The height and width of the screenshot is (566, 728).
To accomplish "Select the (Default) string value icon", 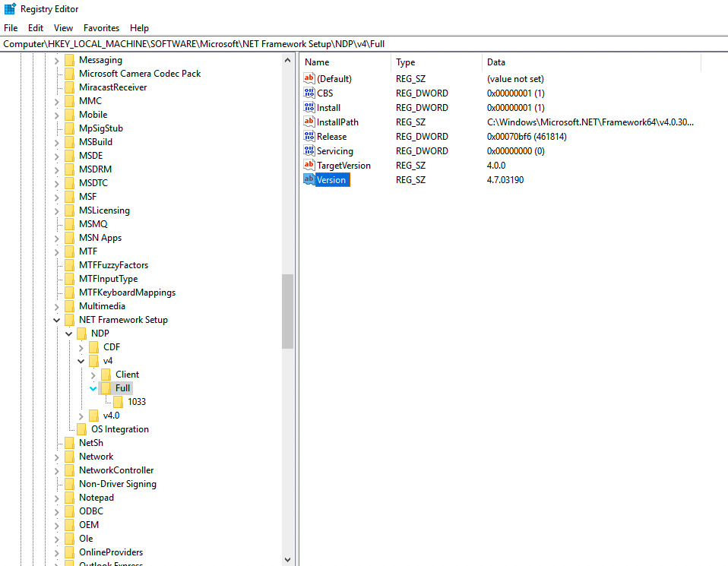I will pyautogui.click(x=309, y=78).
